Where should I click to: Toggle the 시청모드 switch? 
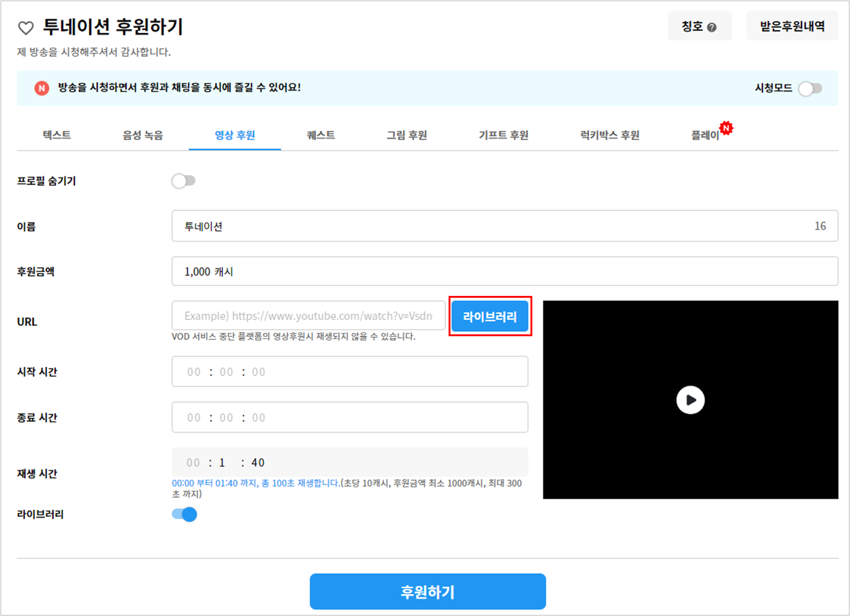pos(810,89)
